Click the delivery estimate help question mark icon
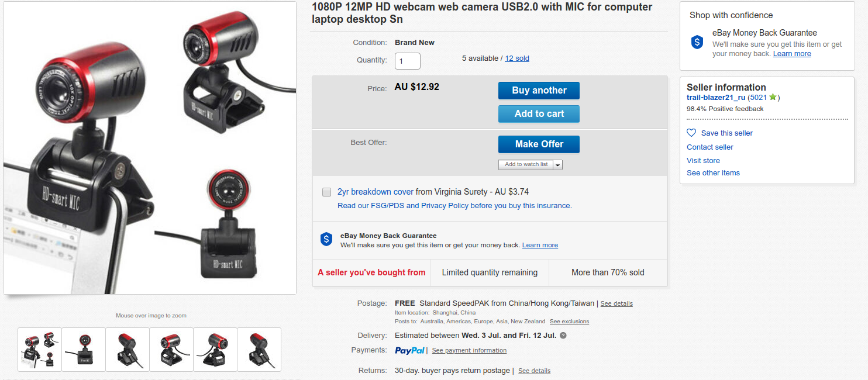 click(563, 336)
